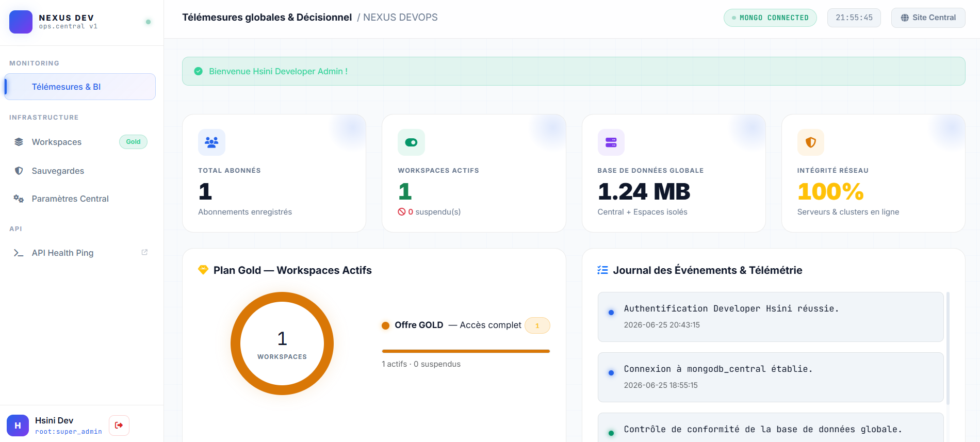Click the orange Gold progress bar
Viewport: 980px width, 442px height.
[x=466, y=351]
